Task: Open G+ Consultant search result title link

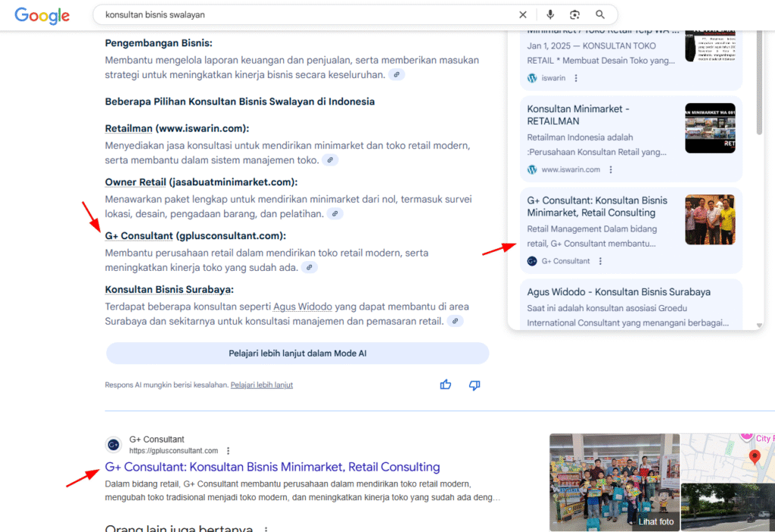Action: pos(272,467)
